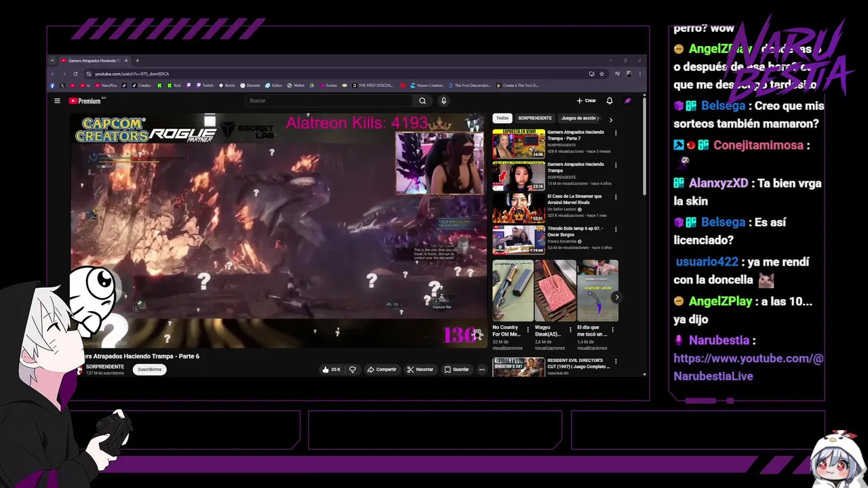Open the Editor bookmark

pos(273,85)
